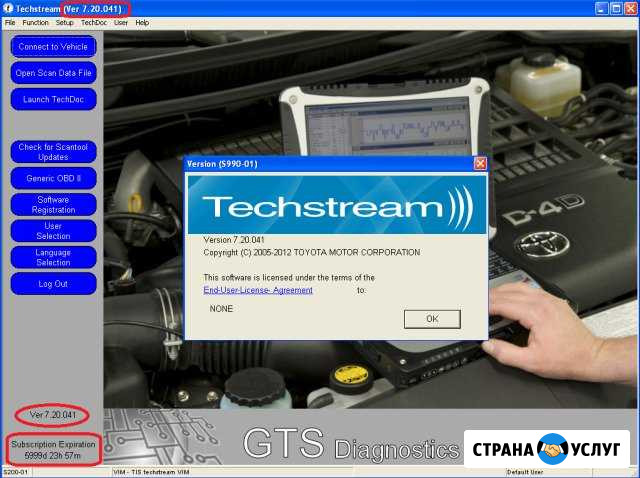This screenshot has height=478, width=640.
Task: Confirm Version dialog with OK
Action: (x=432, y=319)
